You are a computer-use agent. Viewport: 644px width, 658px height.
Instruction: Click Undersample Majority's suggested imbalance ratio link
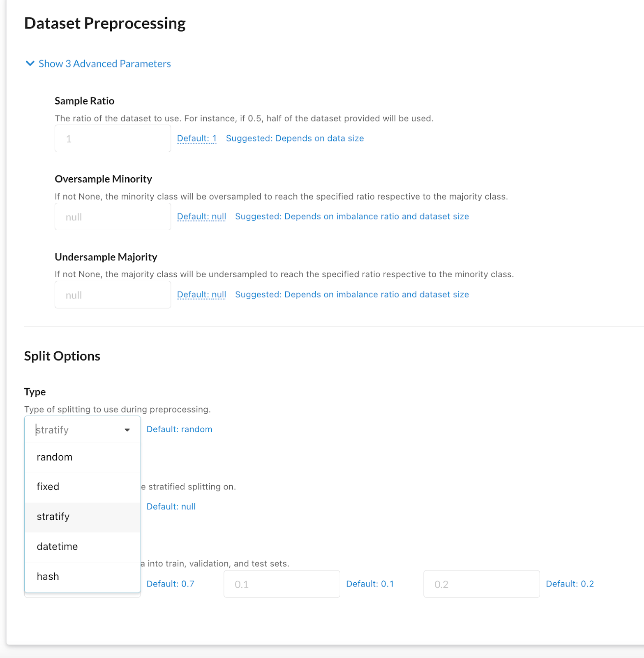tap(352, 295)
